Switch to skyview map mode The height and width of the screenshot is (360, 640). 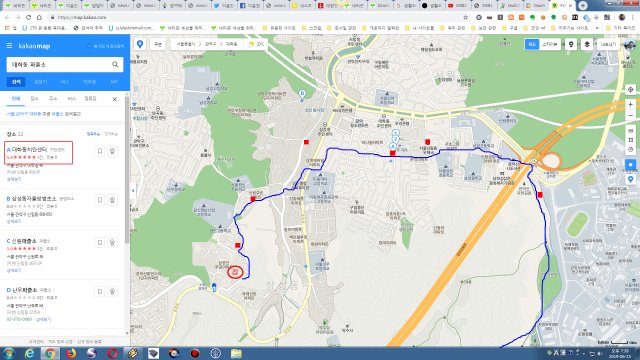(x=550, y=44)
